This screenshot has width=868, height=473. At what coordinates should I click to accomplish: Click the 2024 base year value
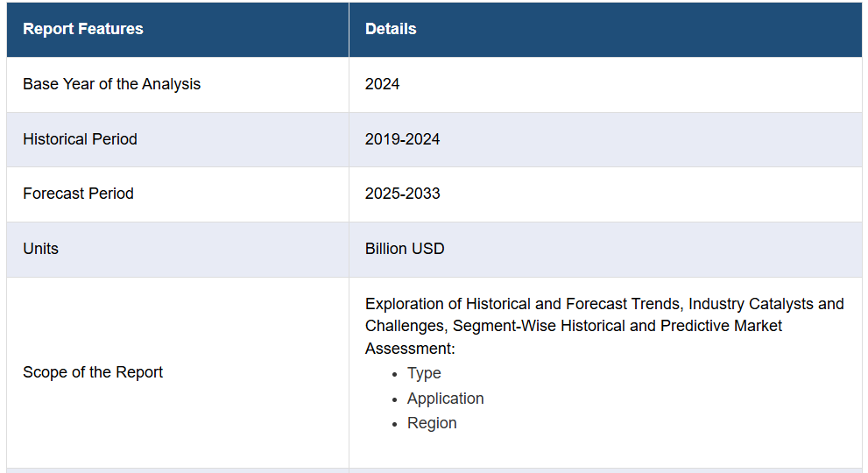[383, 84]
